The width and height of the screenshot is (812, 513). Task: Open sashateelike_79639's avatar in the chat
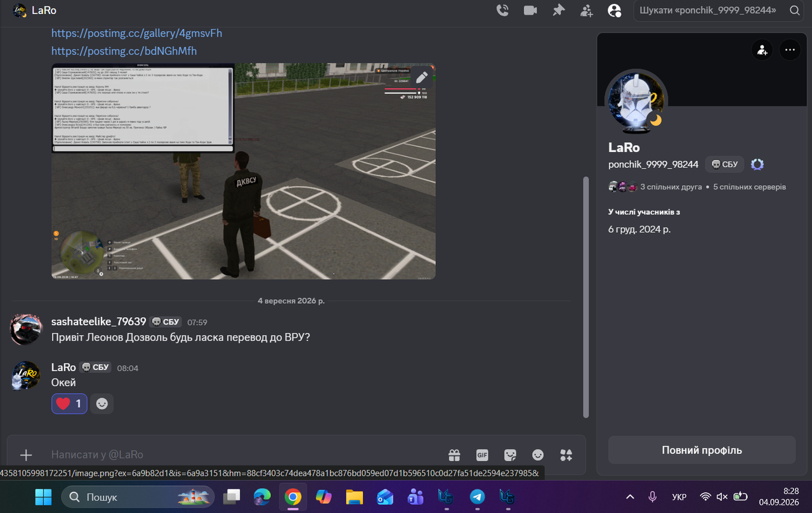tap(26, 329)
